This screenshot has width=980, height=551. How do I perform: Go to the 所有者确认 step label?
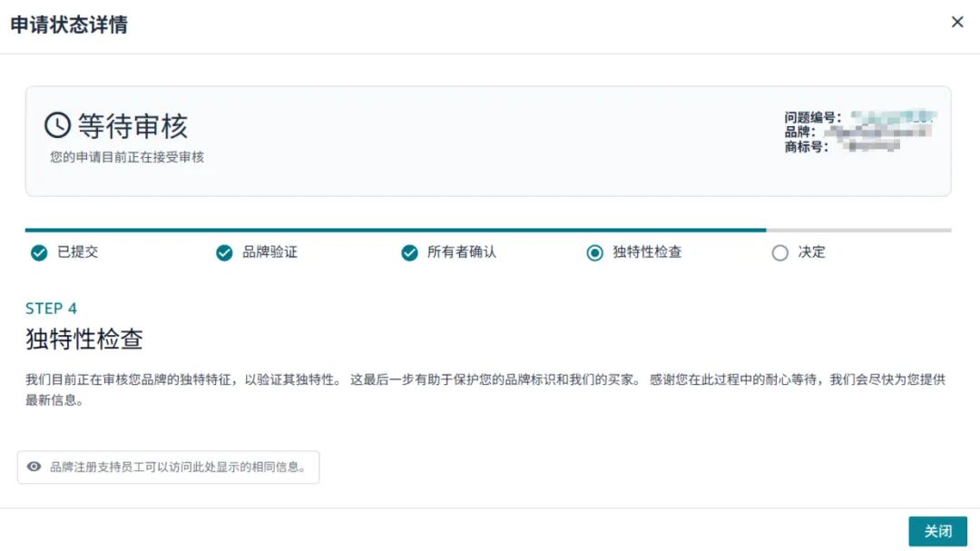click(462, 252)
